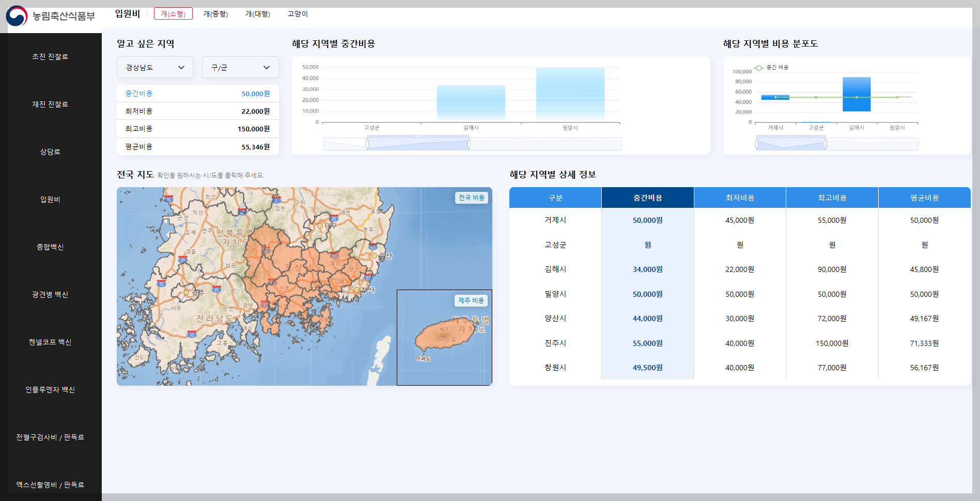This screenshot has width=980, height=501.
Task: Open the 경상남도 province dropdown
Action: pos(154,67)
